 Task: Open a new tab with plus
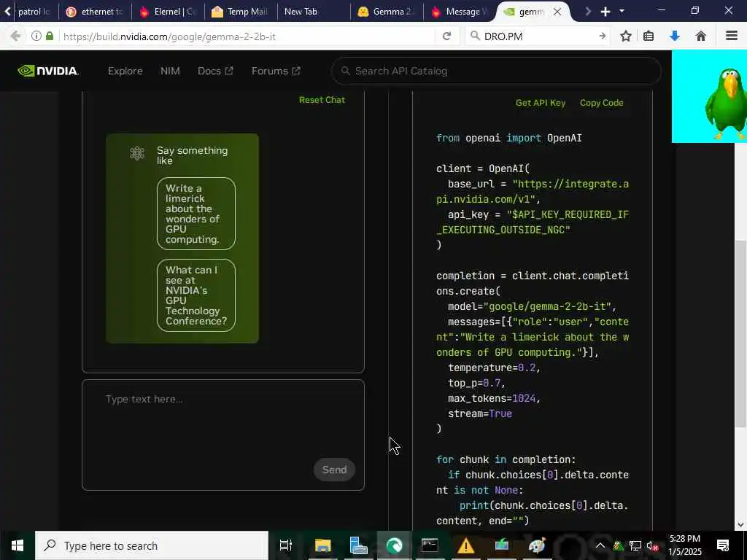(605, 12)
